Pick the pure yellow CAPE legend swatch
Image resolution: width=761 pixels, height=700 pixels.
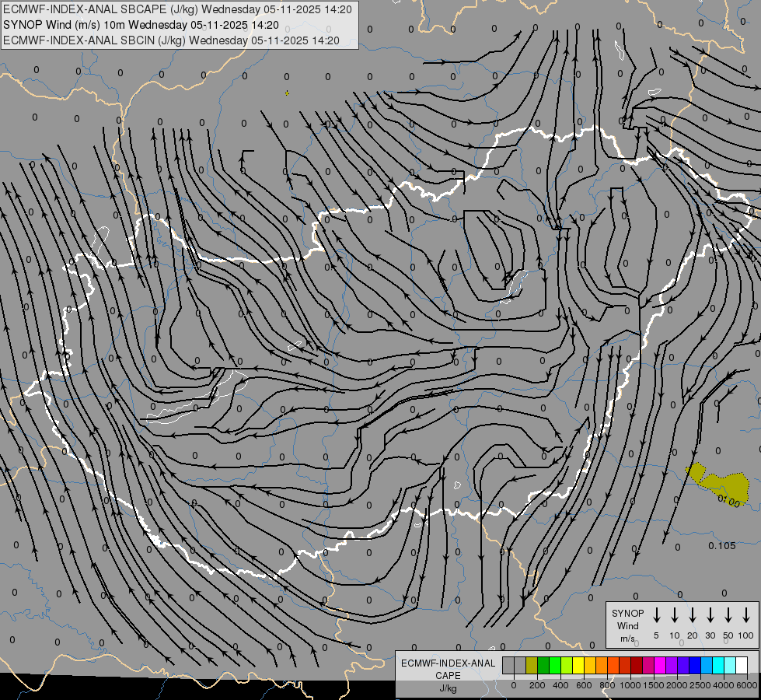click(578, 665)
